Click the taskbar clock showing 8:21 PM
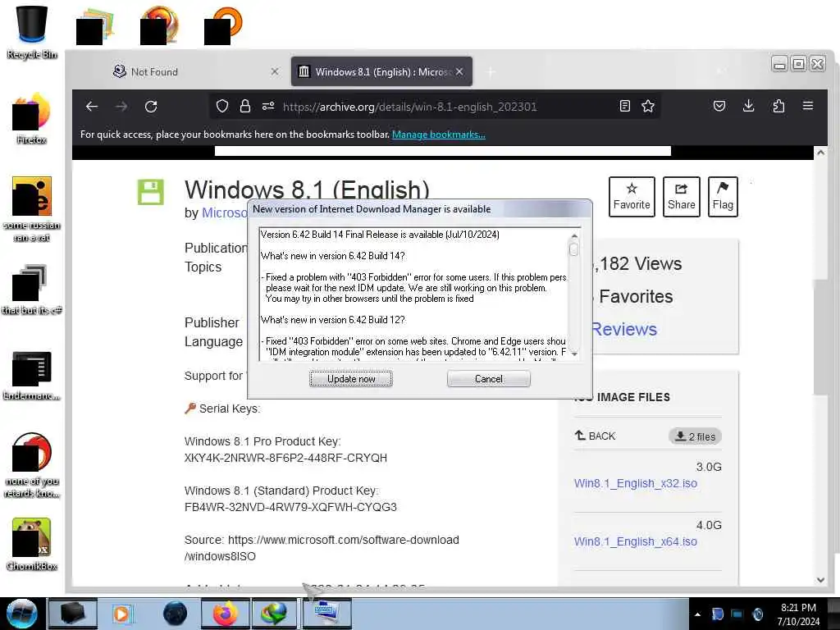 (x=798, y=614)
